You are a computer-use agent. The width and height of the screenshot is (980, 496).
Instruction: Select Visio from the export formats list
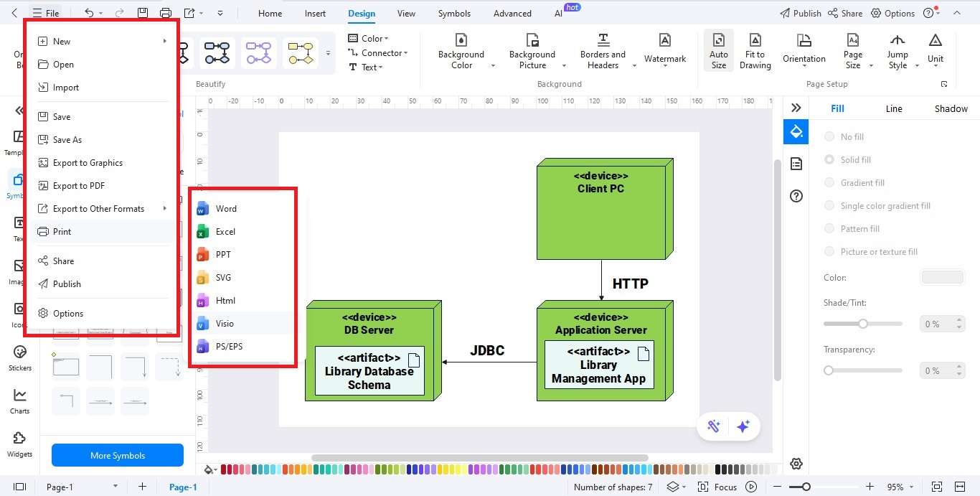point(225,323)
